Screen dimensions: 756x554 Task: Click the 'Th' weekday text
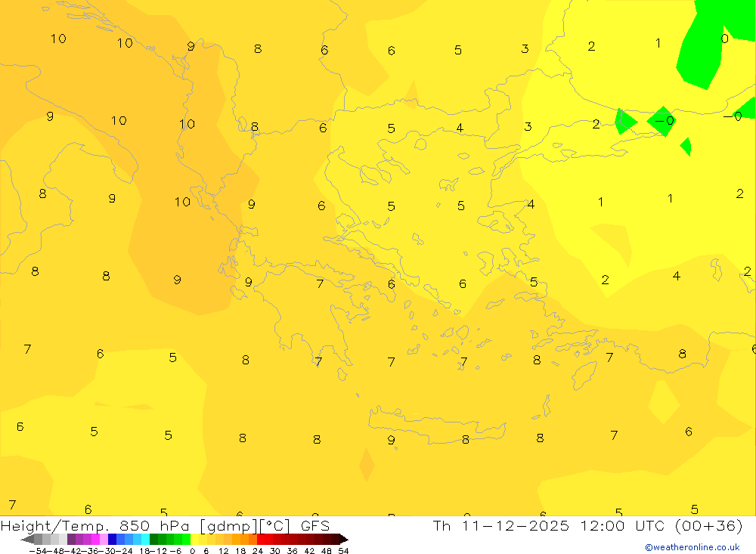442,525
